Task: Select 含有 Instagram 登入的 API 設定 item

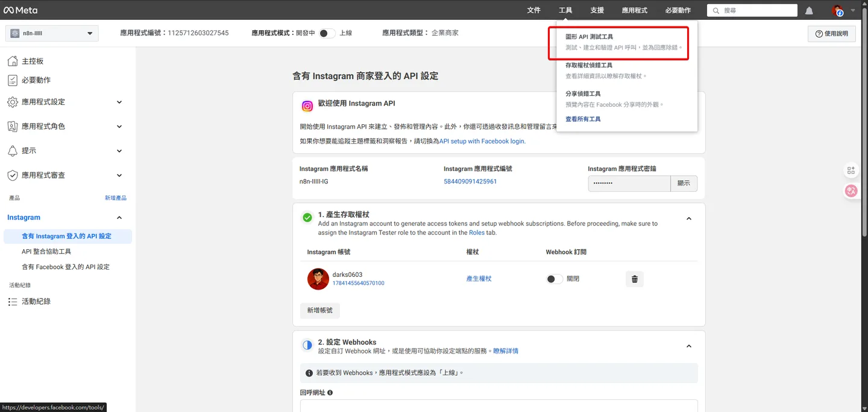Action: (x=68, y=236)
